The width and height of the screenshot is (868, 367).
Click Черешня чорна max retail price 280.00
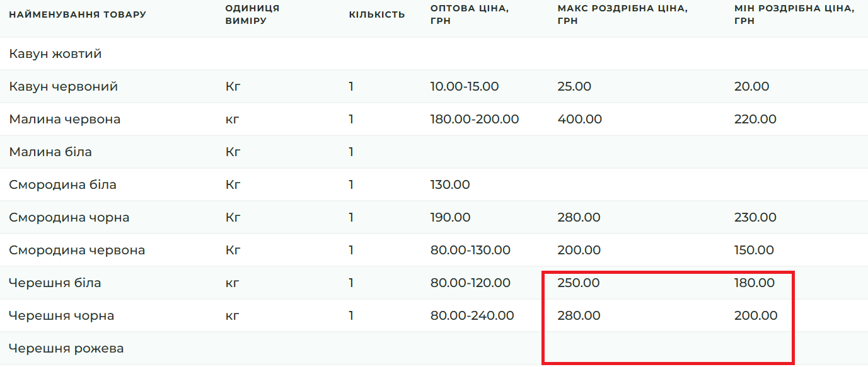point(579,315)
